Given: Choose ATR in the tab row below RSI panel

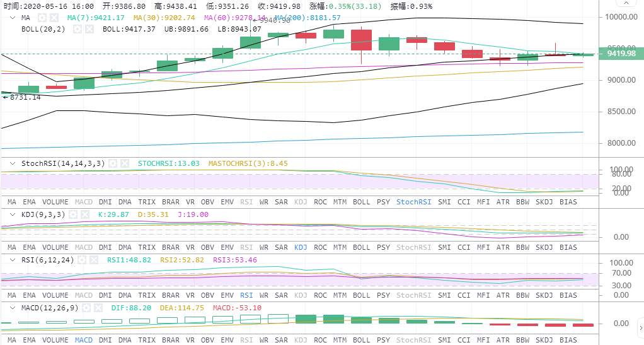Looking at the screenshot, I should (503, 295).
